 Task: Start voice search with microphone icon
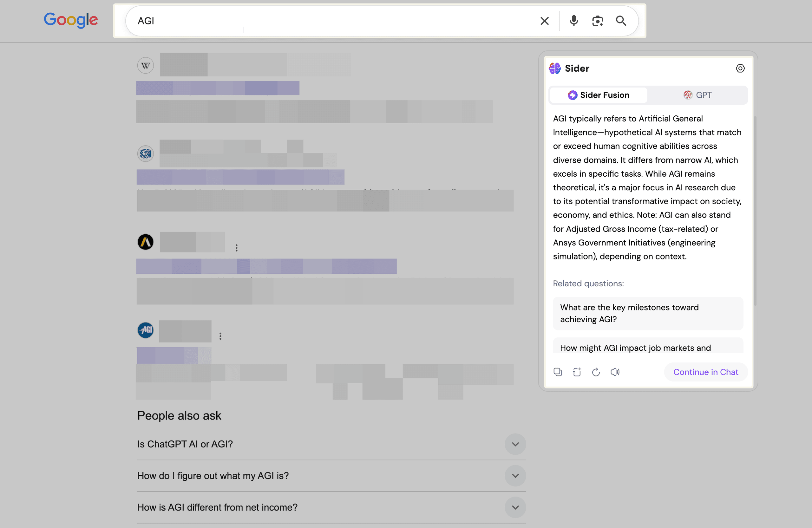coord(574,21)
